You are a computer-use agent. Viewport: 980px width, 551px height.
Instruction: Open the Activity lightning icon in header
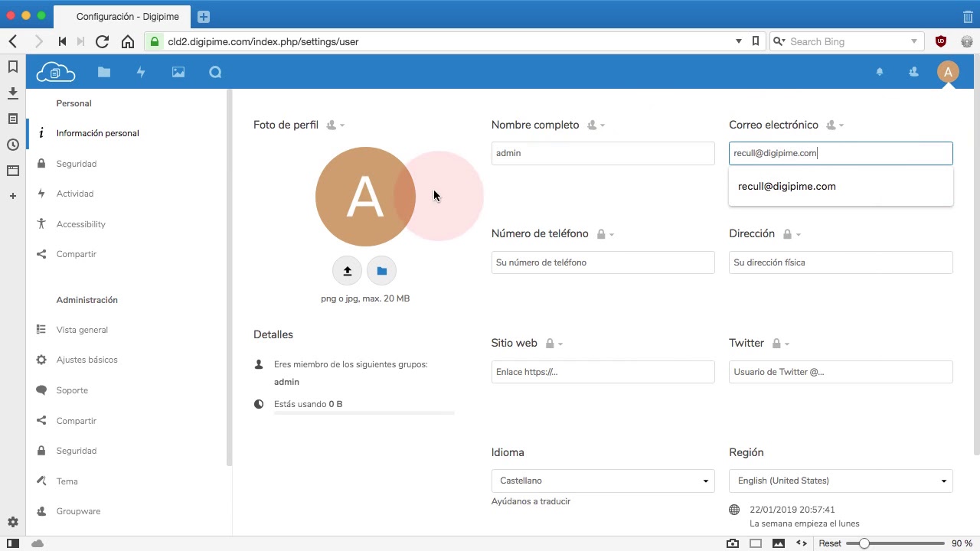[x=141, y=72]
